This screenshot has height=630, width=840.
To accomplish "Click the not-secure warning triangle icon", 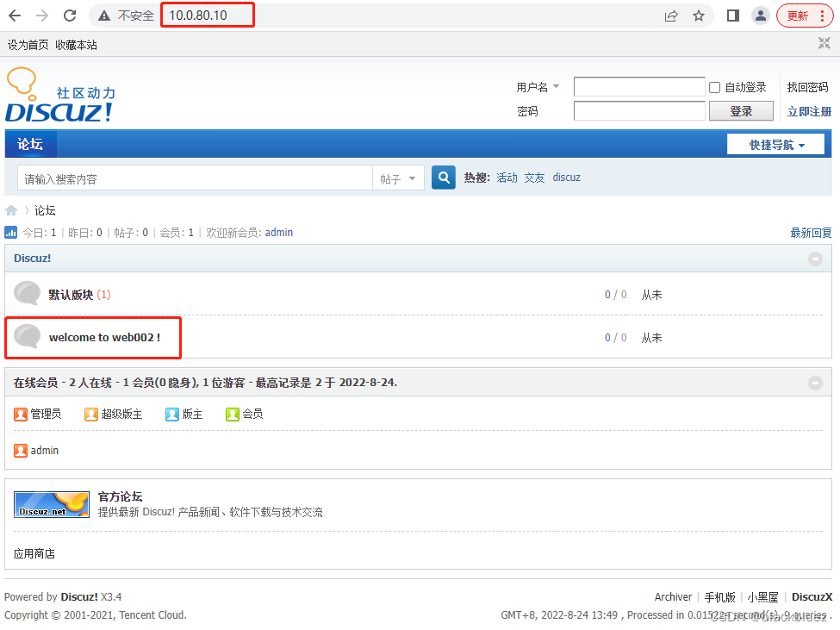I will tap(104, 16).
